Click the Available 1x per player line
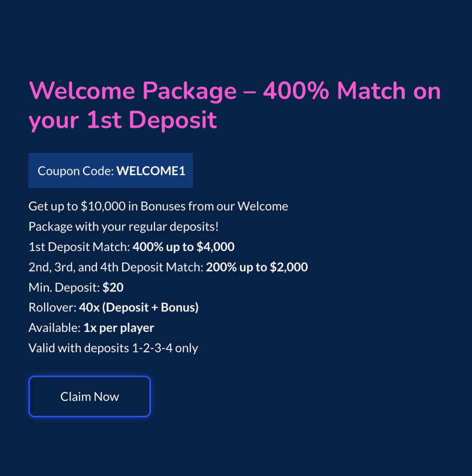 [92, 327]
